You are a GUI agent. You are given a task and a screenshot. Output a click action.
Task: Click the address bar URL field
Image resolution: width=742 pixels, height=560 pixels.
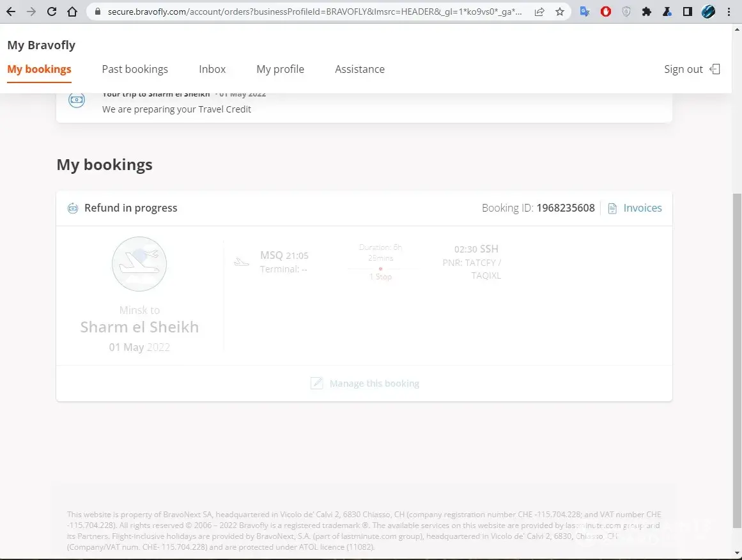[x=314, y=12]
